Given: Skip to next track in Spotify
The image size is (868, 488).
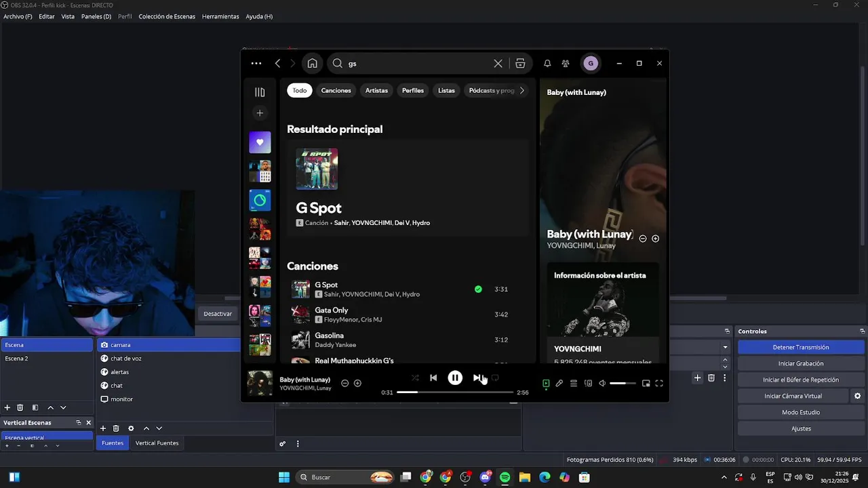Looking at the screenshot, I should point(477,378).
